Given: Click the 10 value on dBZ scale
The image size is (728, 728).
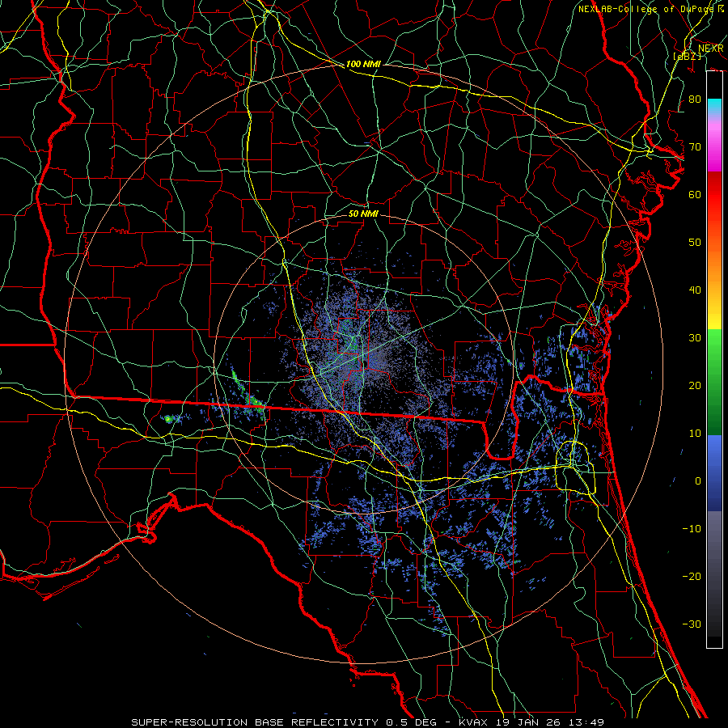Looking at the screenshot, I should click(695, 434).
